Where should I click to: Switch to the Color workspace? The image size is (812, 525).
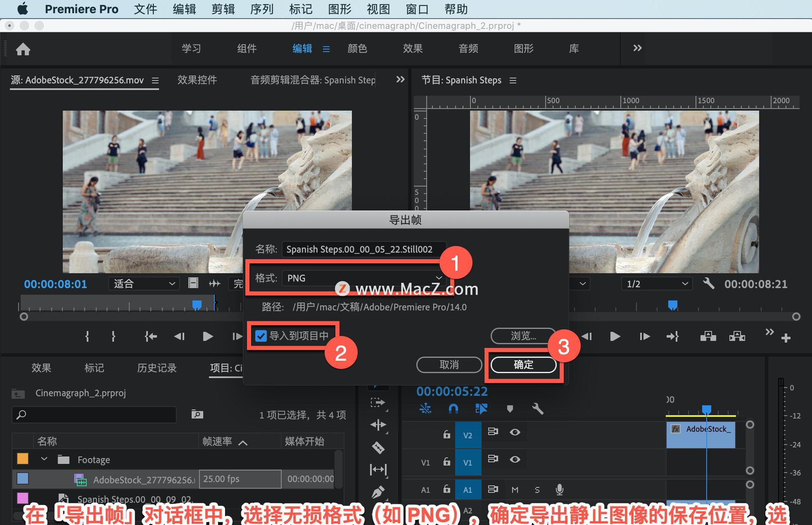tap(357, 49)
